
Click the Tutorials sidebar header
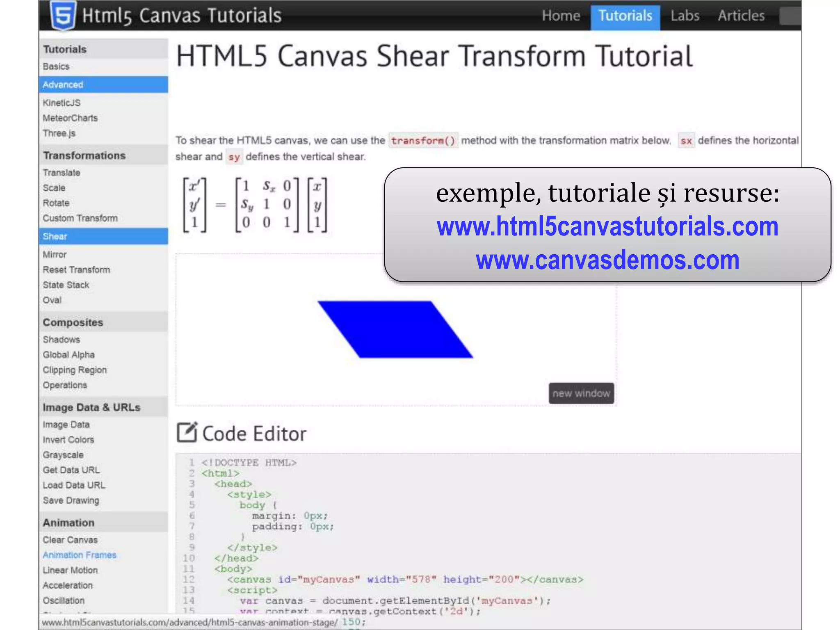click(103, 49)
